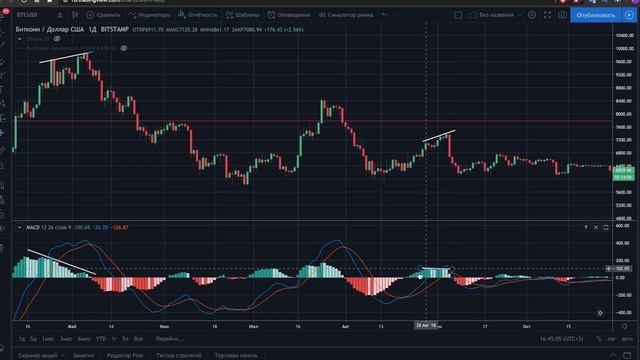Open the Заметки tab

tap(83, 356)
